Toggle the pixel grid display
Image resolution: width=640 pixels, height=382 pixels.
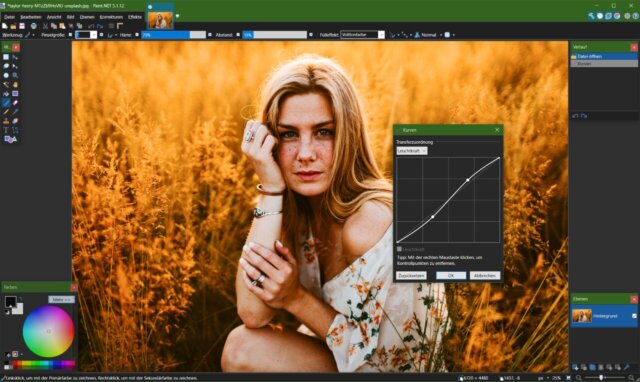[x=111, y=26]
